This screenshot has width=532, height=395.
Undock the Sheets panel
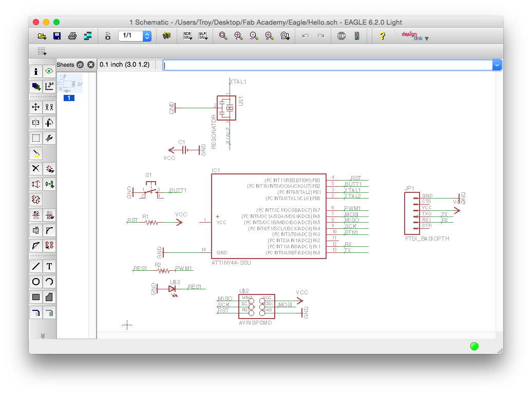80,65
